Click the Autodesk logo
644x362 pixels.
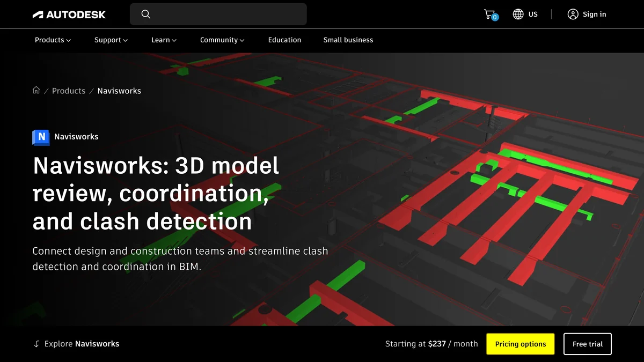pyautogui.click(x=69, y=14)
